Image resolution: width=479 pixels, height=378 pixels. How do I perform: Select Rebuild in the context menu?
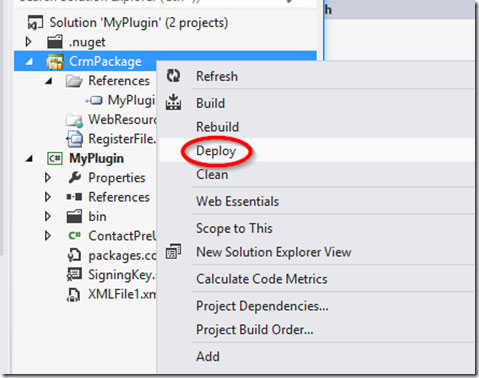click(217, 127)
